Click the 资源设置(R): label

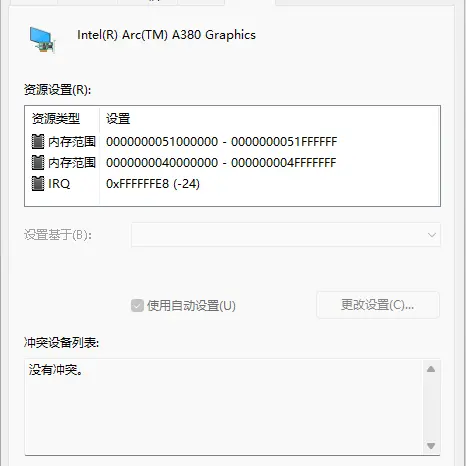click(57, 90)
